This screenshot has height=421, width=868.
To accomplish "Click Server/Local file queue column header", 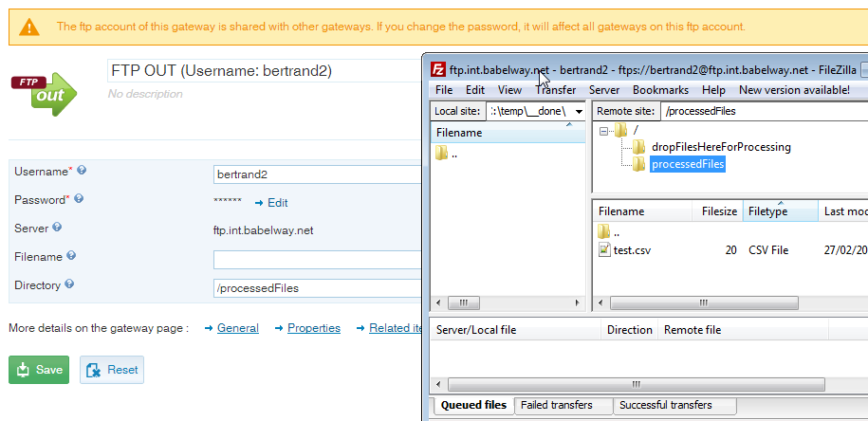I will 515,330.
